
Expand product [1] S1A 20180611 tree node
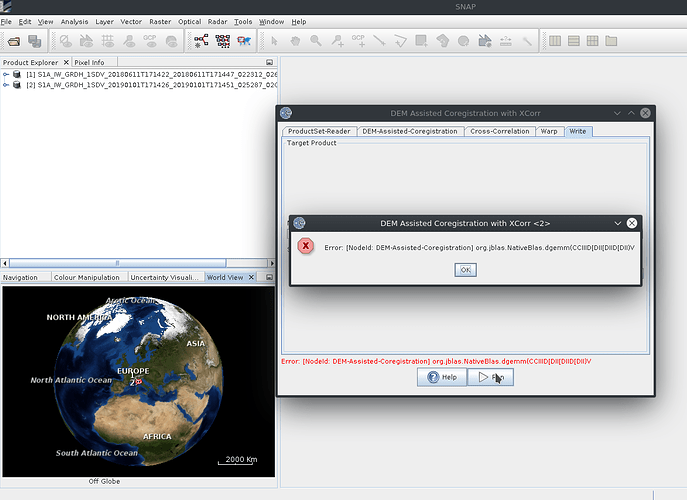pos(6,74)
